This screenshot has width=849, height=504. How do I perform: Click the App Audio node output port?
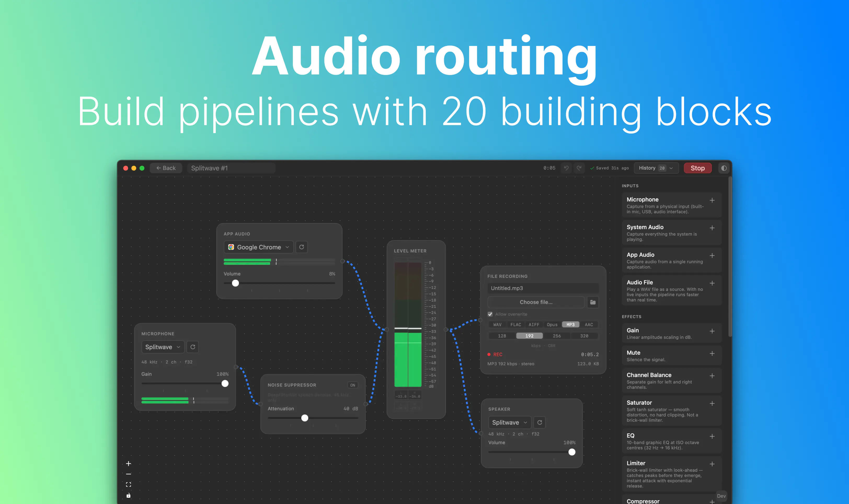click(x=343, y=261)
